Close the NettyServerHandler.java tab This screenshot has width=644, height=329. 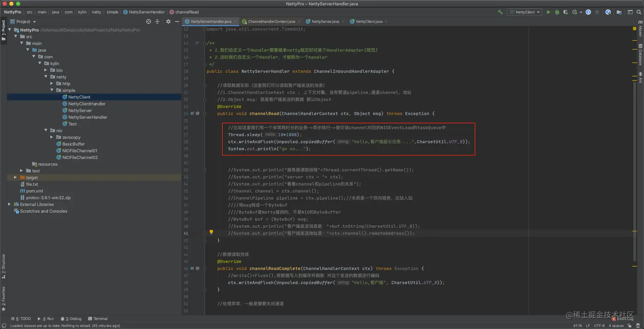[x=235, y=21]
